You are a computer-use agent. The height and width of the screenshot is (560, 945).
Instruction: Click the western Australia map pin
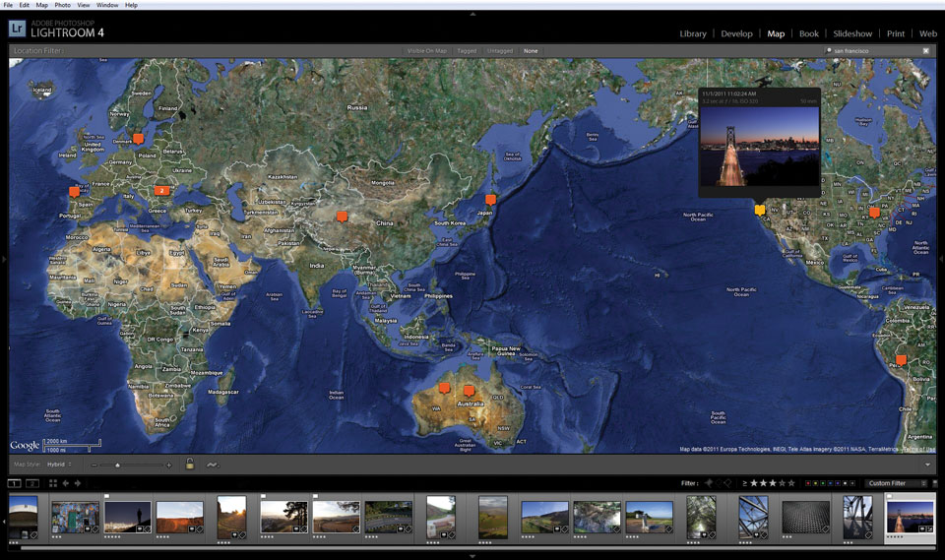(445, 388)
